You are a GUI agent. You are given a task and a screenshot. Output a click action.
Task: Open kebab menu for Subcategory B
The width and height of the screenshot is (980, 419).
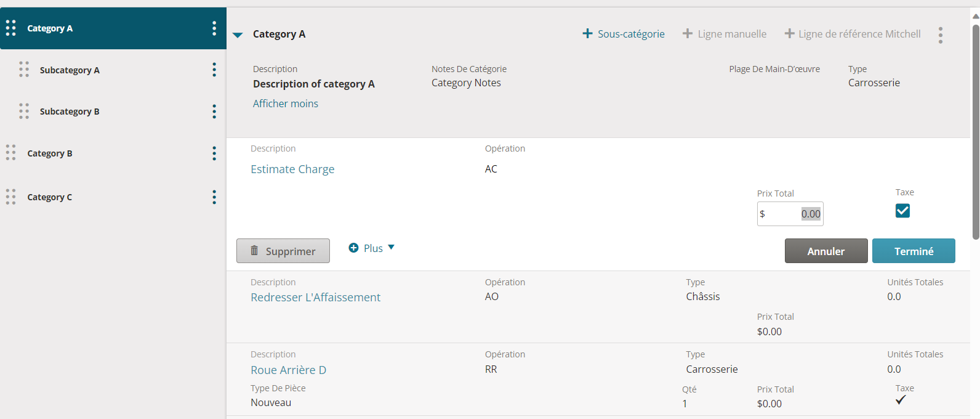click(214, 112)
